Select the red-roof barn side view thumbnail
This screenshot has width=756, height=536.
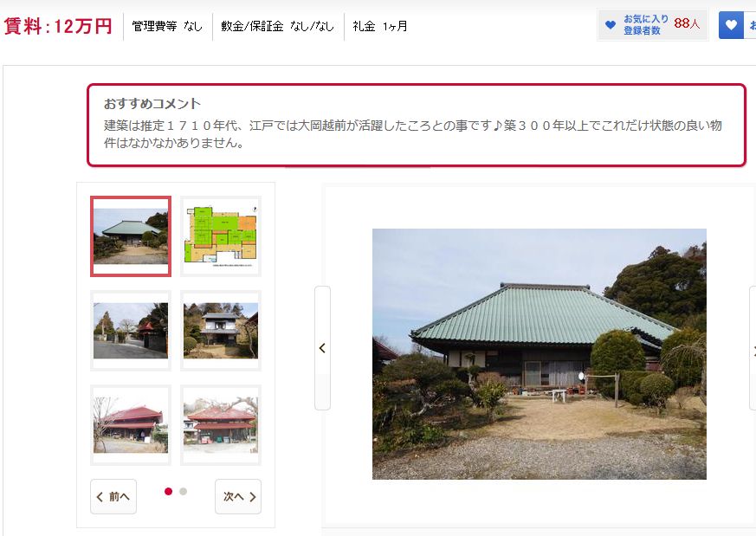(131, 425)
